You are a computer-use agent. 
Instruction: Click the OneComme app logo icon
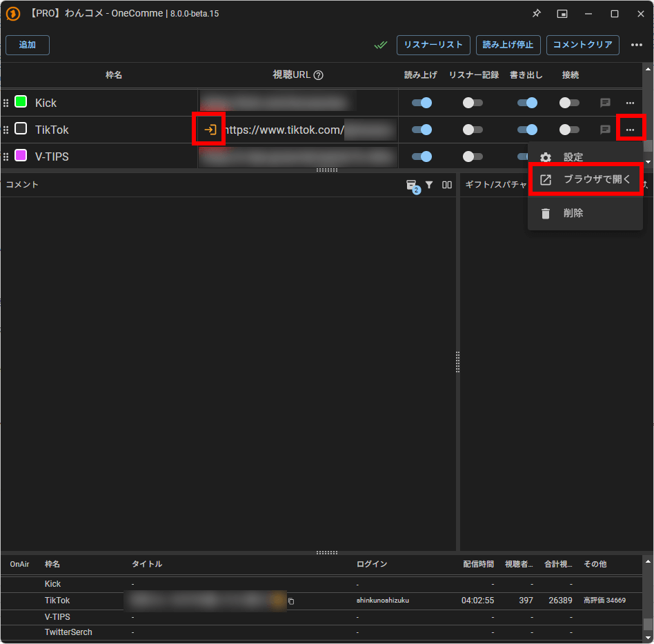(x=13, y=13)
